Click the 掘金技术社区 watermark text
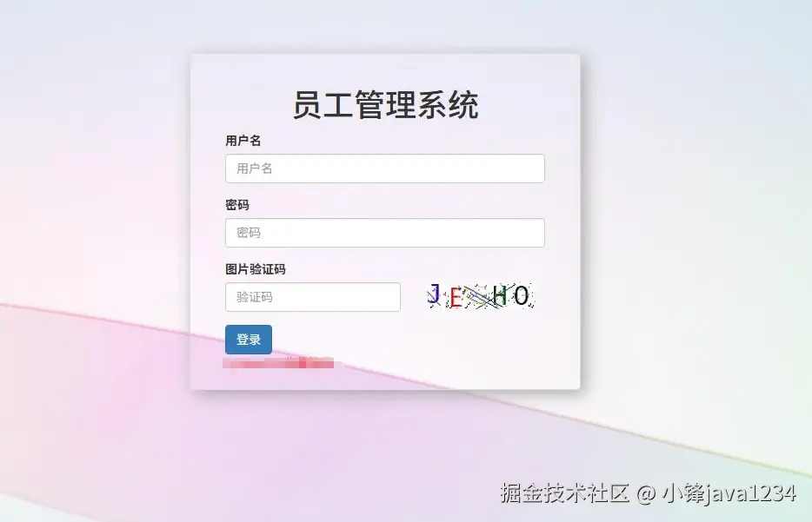The image size is (812, 522). [x=564, y=493]
